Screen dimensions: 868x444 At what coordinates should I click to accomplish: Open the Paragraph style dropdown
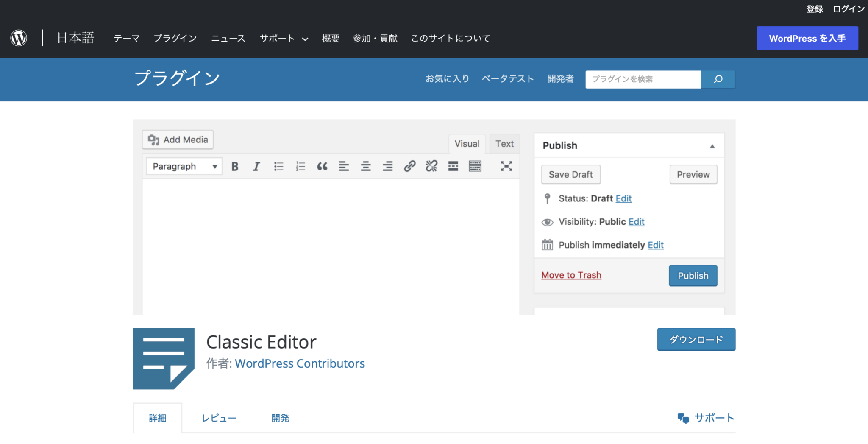[x=183, y=166]
